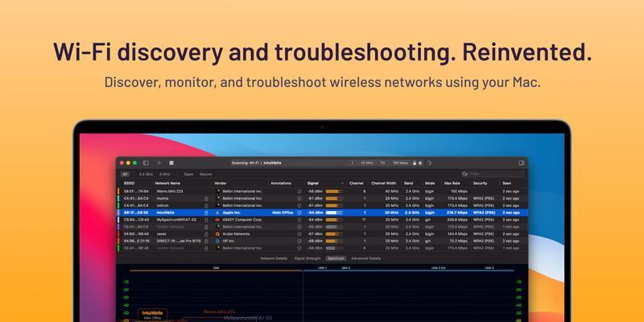644x322 pixels.
Task: Filter networks by 5 GHz band
Action: pos(165,174)
